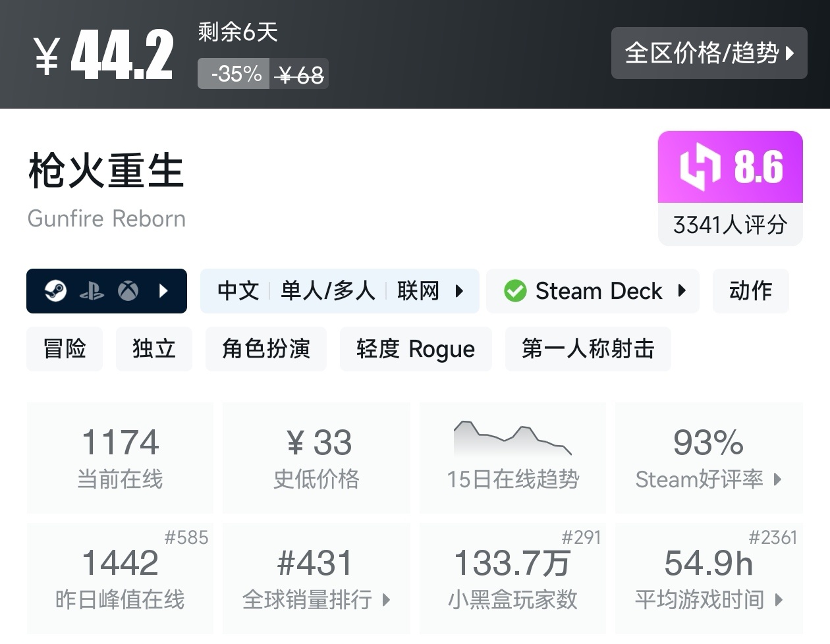830x644 pixels.
Task: Select the Xbox platform icon
Action: point(129,290)
